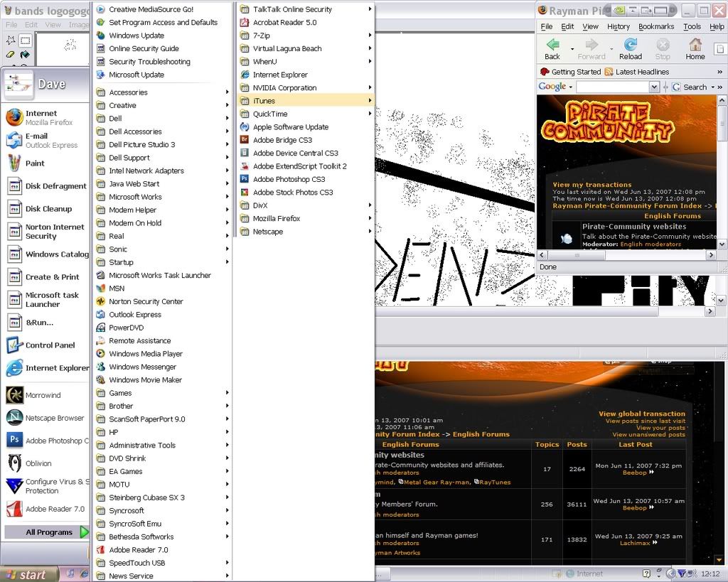This screenshot has width=728, height=582.
Task: Open the Google search box dropdown
Action: click(x=654, y=87)
